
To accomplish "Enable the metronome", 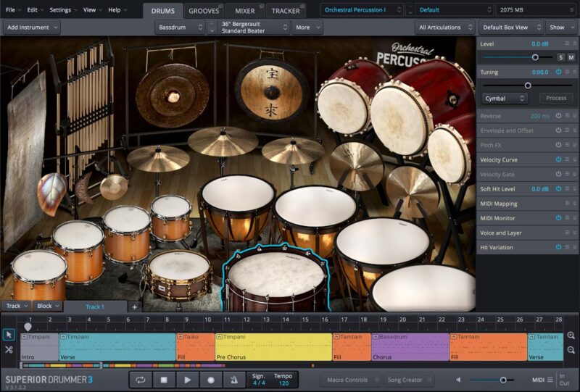I will click(235, 379).
